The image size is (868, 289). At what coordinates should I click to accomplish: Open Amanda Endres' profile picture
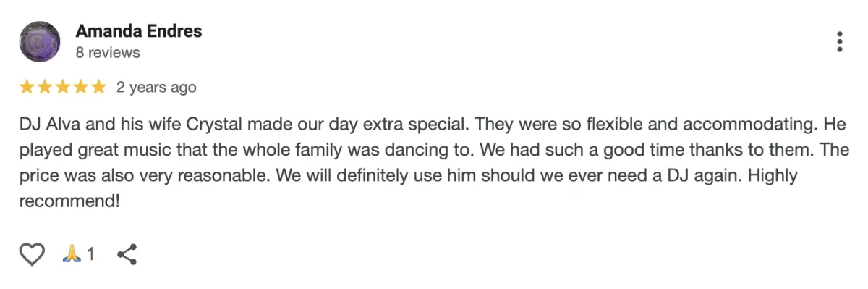[x=39, y=41]
